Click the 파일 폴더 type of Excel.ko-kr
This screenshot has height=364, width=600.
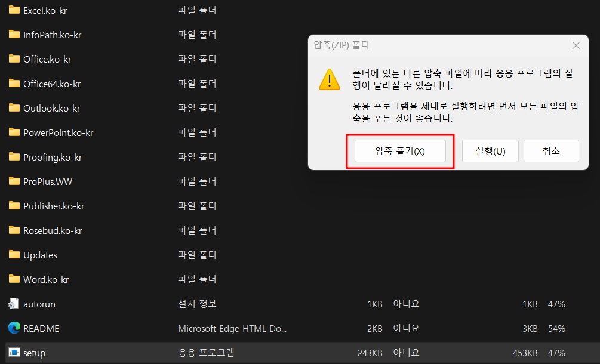[198, 10]
